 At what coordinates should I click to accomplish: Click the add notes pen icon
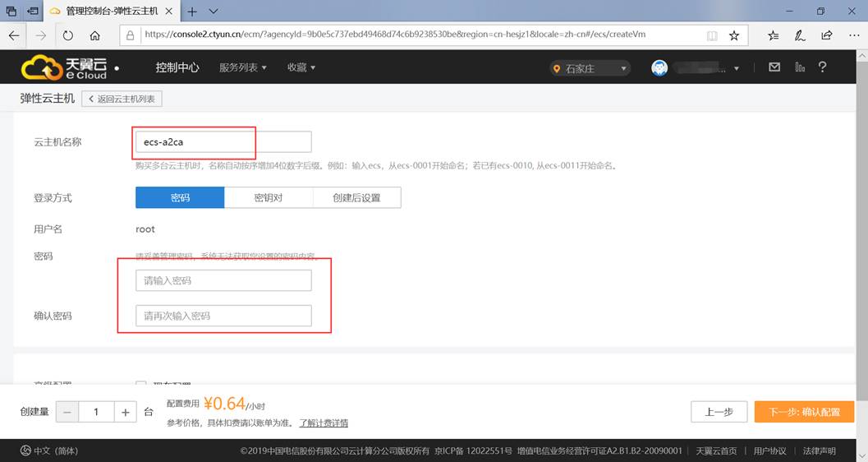pyautogui.click(x=800, y=35)
